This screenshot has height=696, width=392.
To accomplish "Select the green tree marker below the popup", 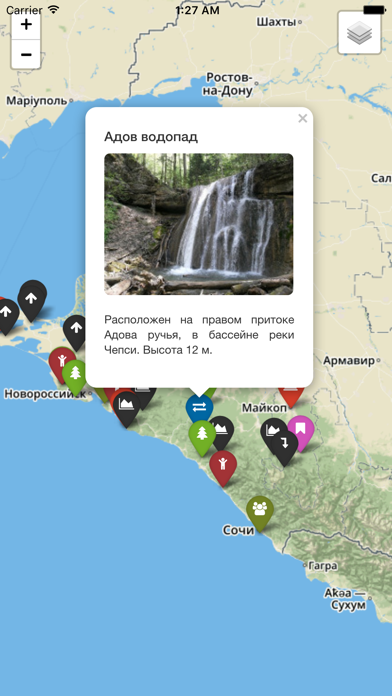I will tap(202, 438).
